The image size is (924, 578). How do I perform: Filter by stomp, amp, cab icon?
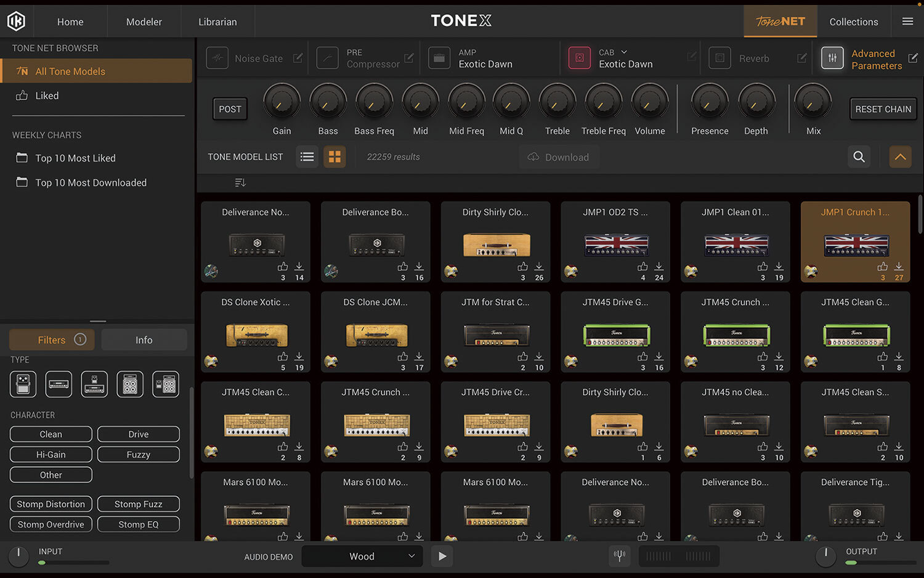click(x=166, y=385)
